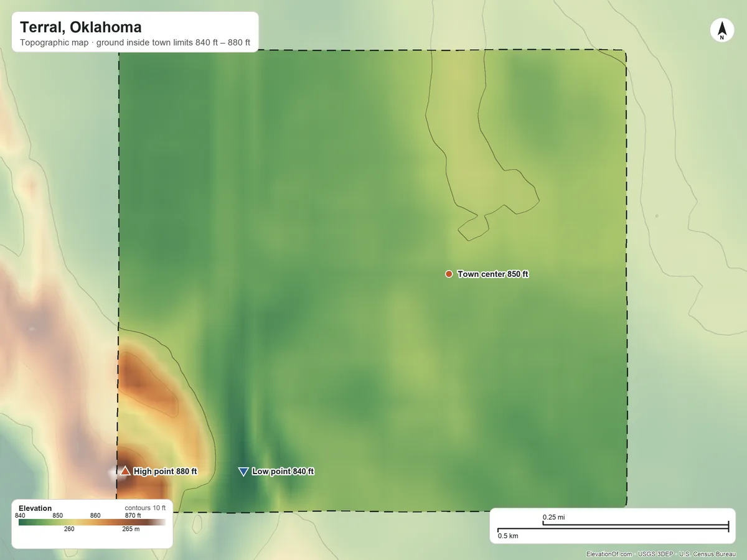Click the 0.5 km scale label
Image resolution: width=747 pixels, height=560 pixels.
(x=508, y=536)
